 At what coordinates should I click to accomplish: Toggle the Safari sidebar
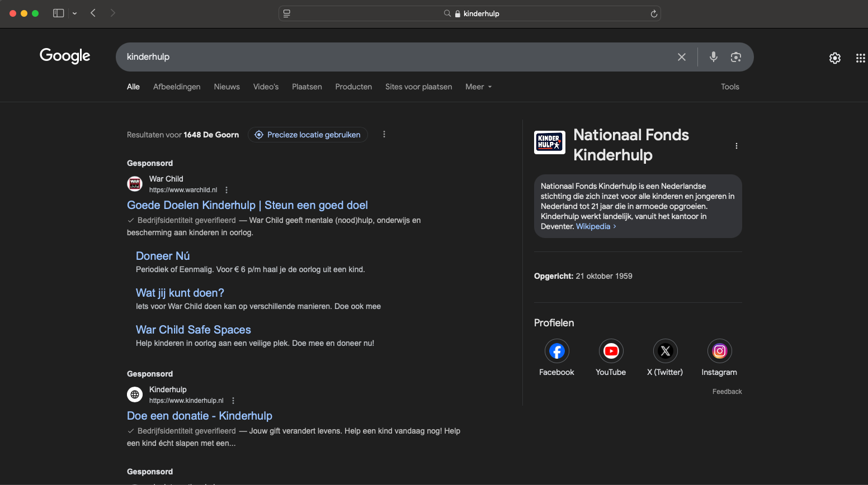pos(58,13)
